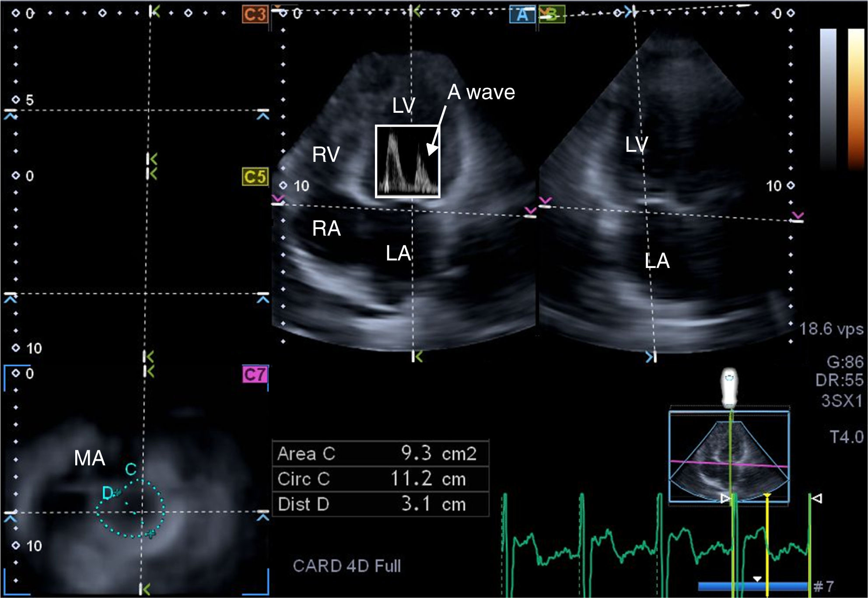
Task: Click the green B view label
Action: 552,15
